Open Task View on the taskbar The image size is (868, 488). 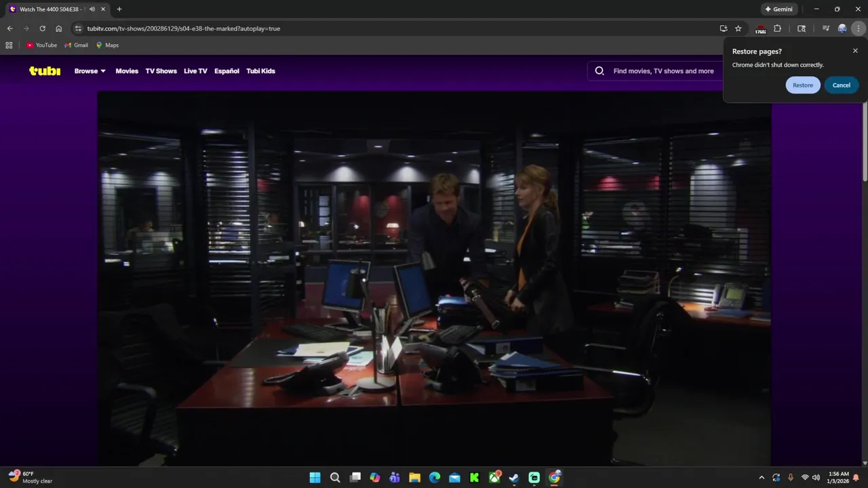click(x=355, y=477)
